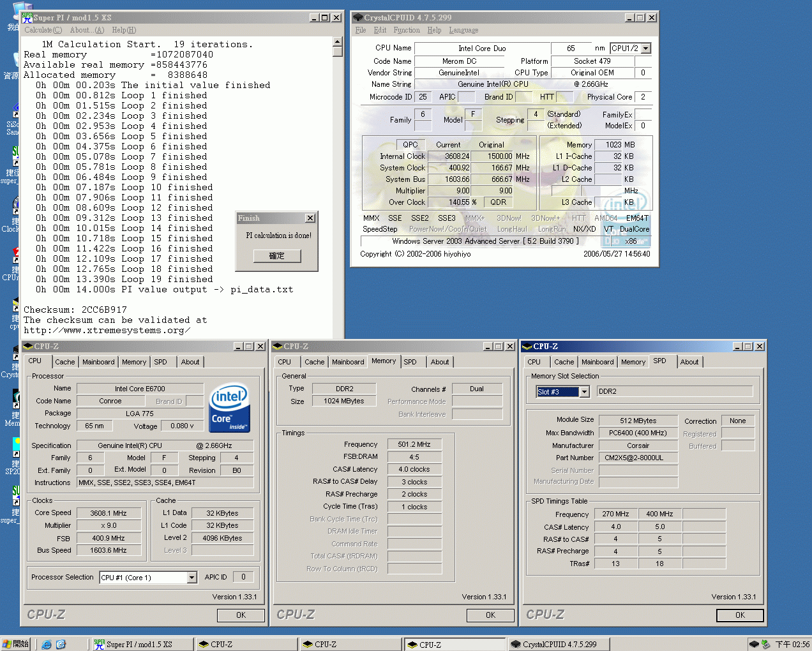Open the About..(A) menu in Super PI

[87, 30]
